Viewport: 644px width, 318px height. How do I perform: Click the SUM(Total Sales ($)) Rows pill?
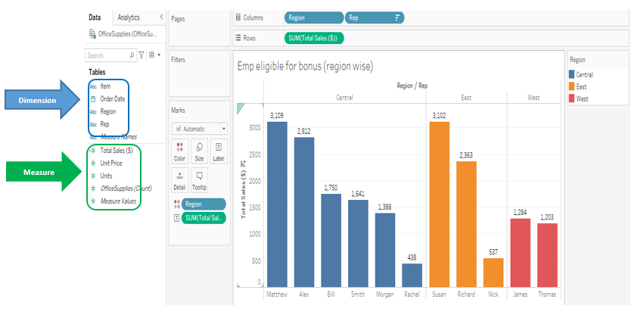(x=314, y=38)
